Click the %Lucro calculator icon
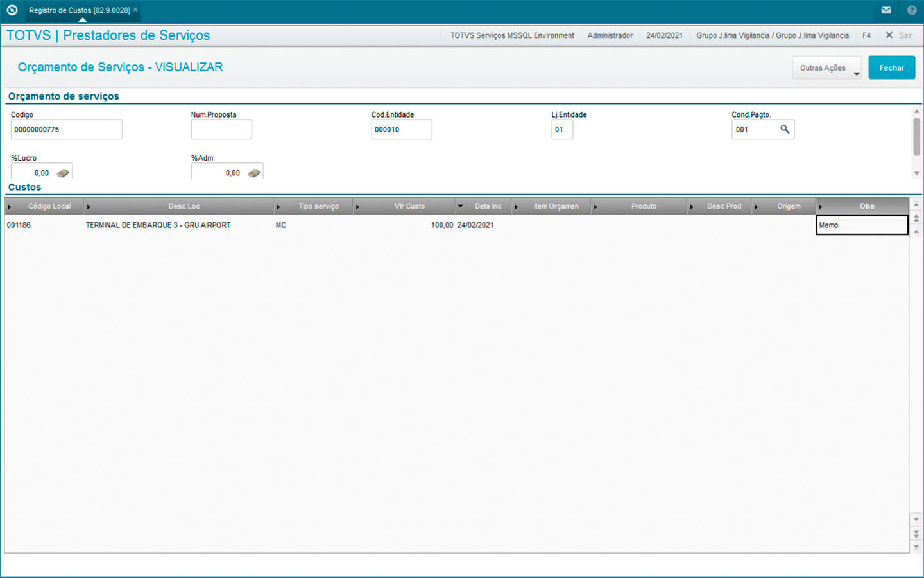 click(x=63, y=173)
